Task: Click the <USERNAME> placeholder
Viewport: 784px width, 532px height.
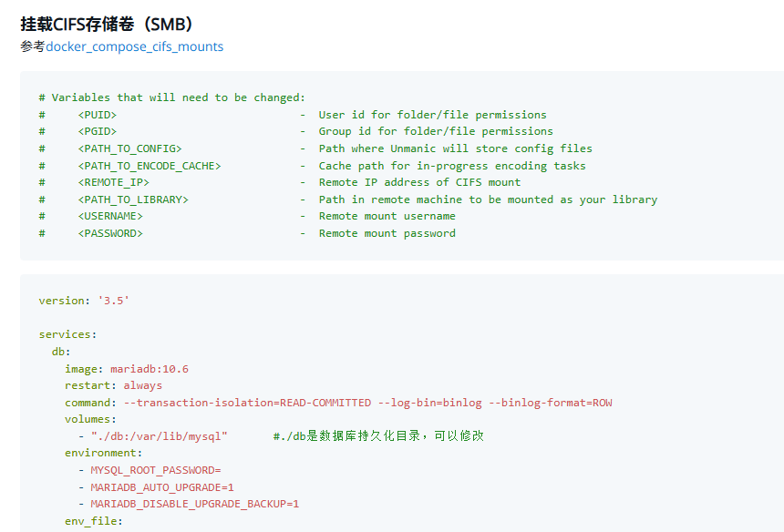Action: 110,216
